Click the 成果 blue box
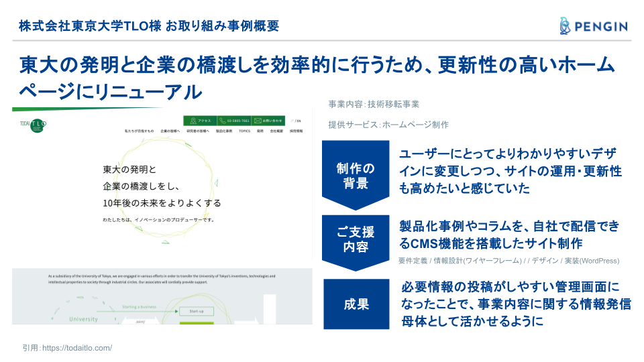 (356, 304)
